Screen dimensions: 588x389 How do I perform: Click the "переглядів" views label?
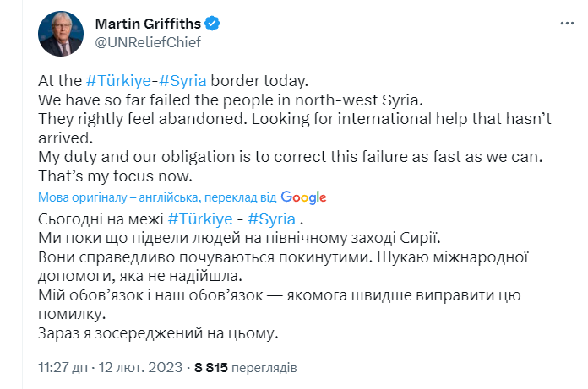[265, 369]
